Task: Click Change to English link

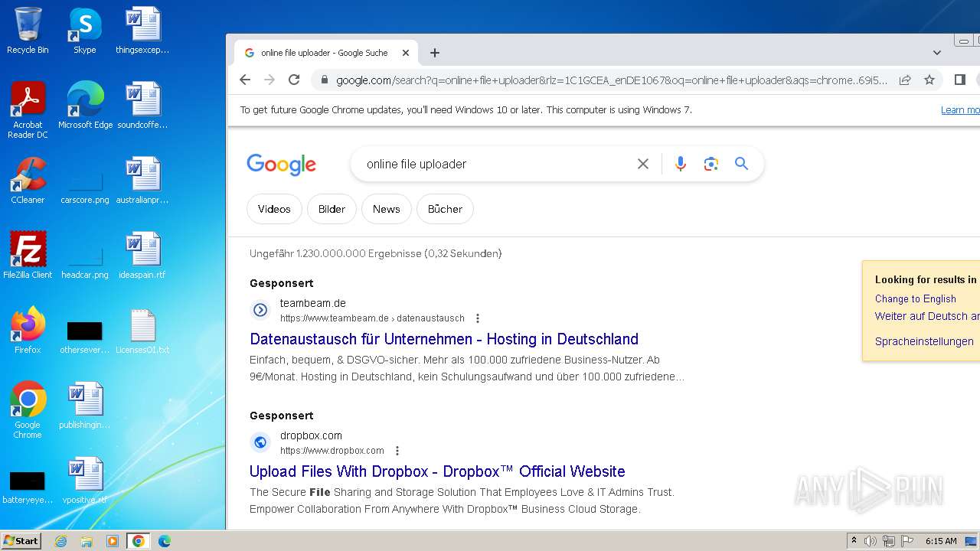Action: click(x=916, y=298)
